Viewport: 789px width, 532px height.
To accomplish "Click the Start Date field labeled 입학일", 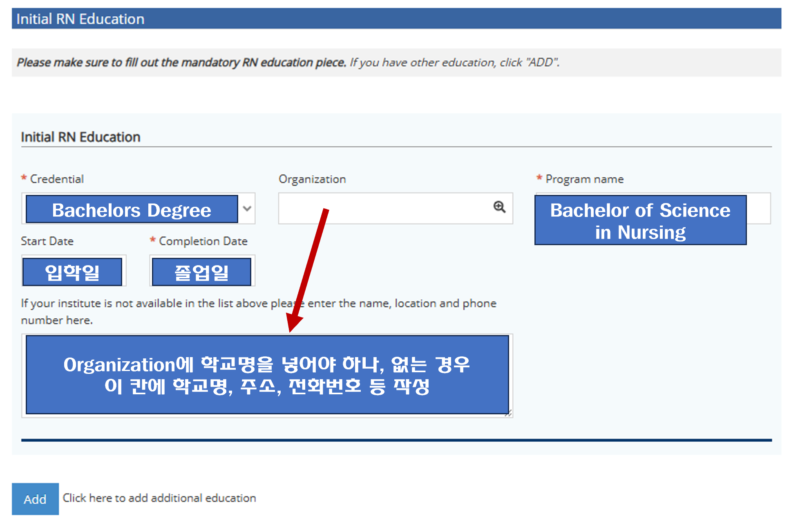I will pyautogui.click(x=72, y=272).
